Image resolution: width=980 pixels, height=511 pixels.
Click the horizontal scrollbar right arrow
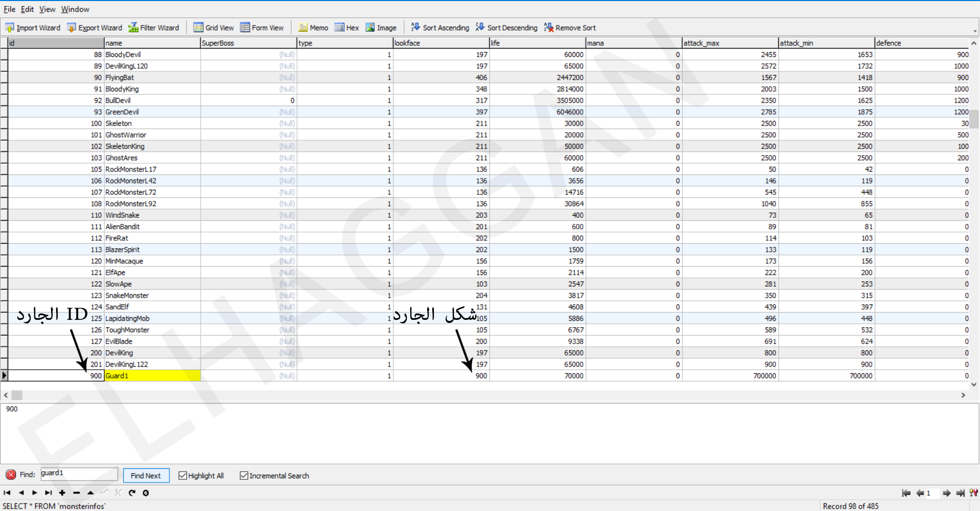click(x=963, y=395)
